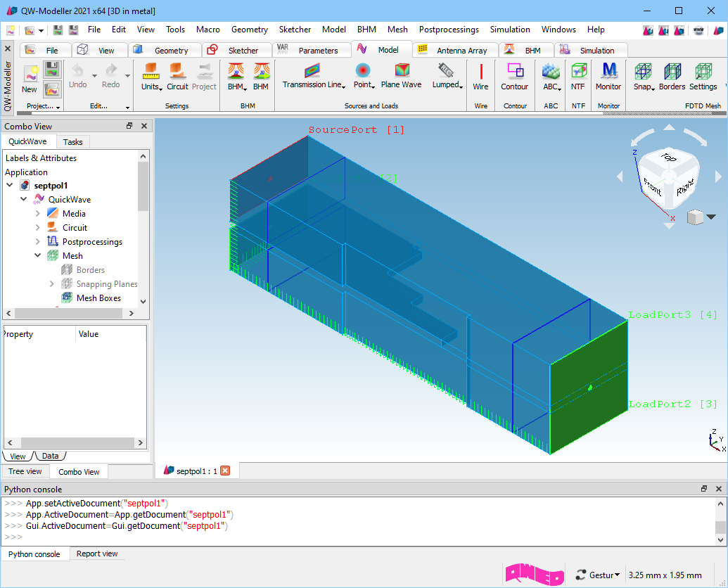Click the LoadPort2 [3] label in viewport

[x=672, y=404]
